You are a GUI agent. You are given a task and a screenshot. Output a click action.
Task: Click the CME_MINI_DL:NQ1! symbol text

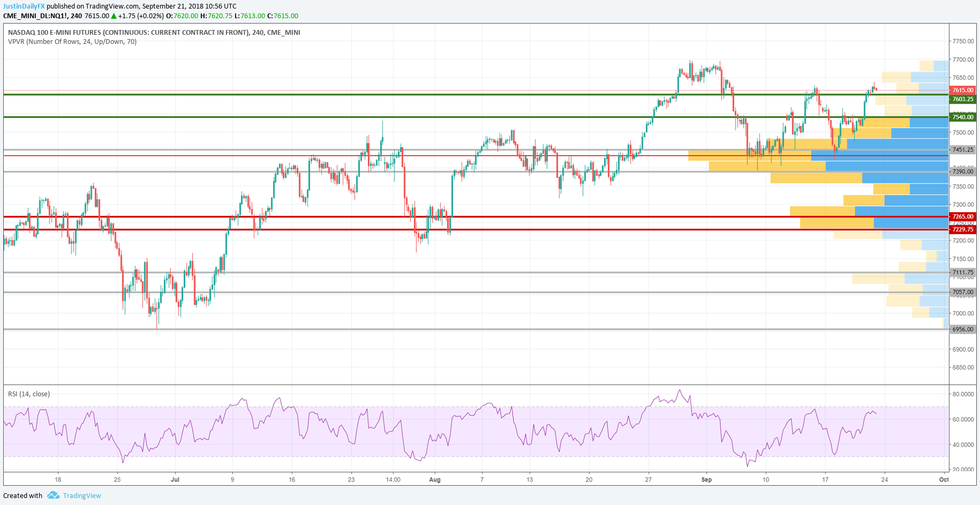(x=35, y=16)
